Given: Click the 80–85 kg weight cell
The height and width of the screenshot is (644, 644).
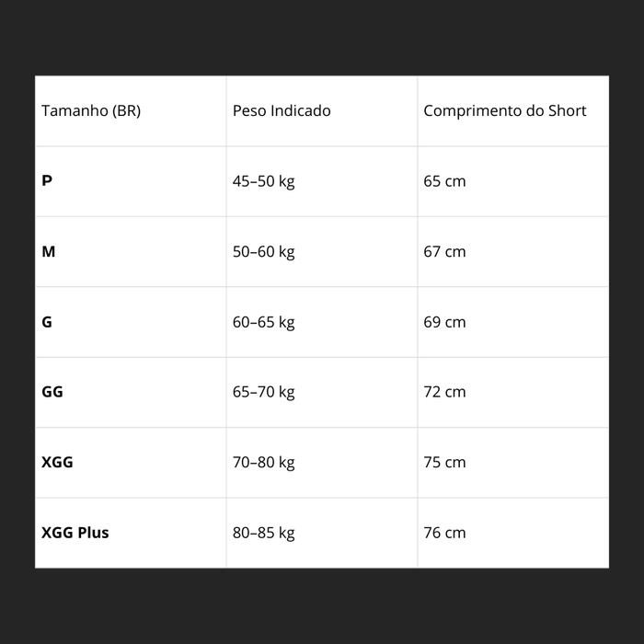Looking at the screenshot, I should click(x=263, y=533).
